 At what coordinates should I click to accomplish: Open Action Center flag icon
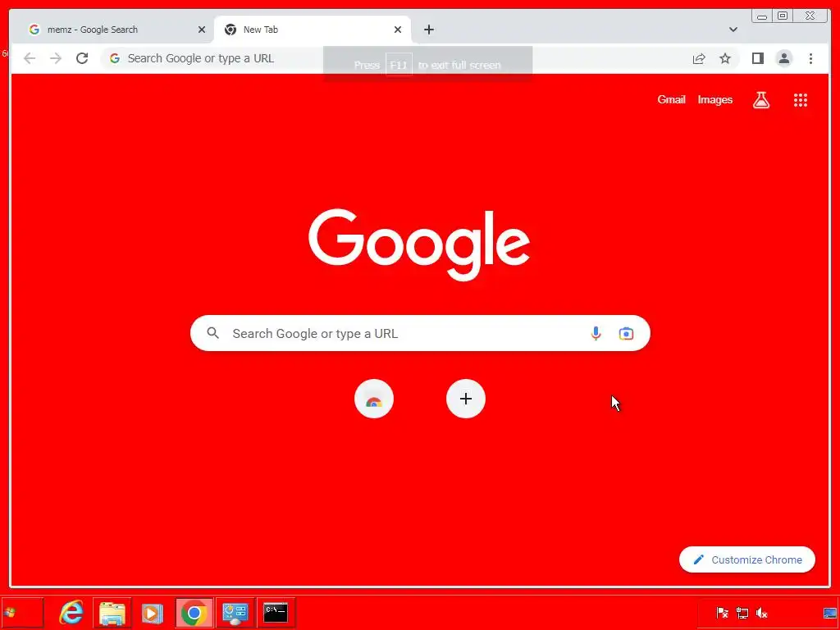pos(722,612)
